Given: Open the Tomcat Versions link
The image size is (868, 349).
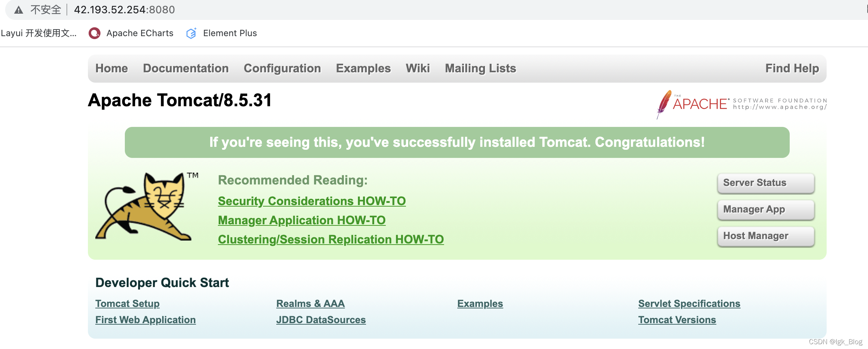Looking at the screenshot, I should coord(677,320).
